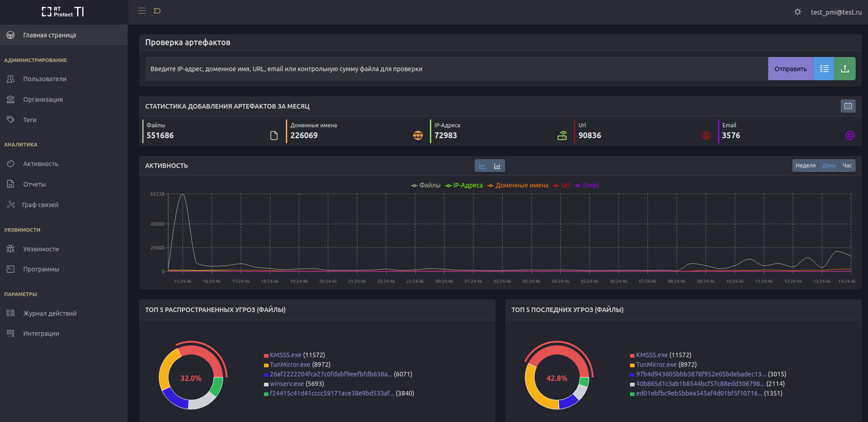Select the Час time range
This screenshot has height=422, width=868.
click(x=847, y=166)
